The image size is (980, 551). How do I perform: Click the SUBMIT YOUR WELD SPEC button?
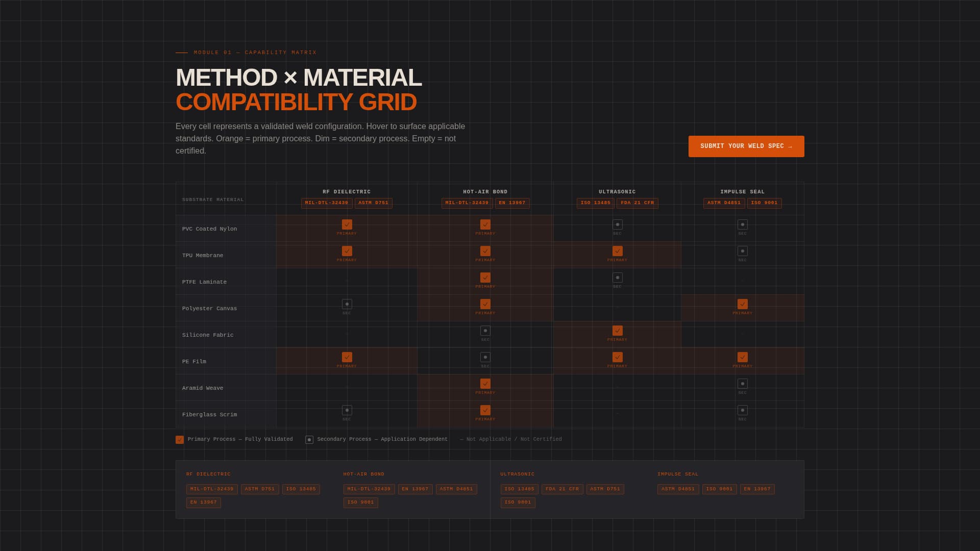tap(746, 146)
